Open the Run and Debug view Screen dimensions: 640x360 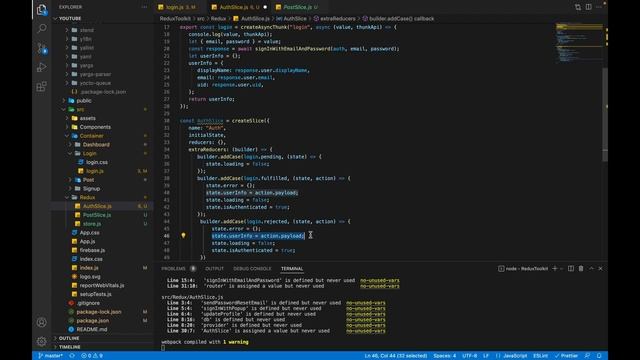click(x=42, y=67)
